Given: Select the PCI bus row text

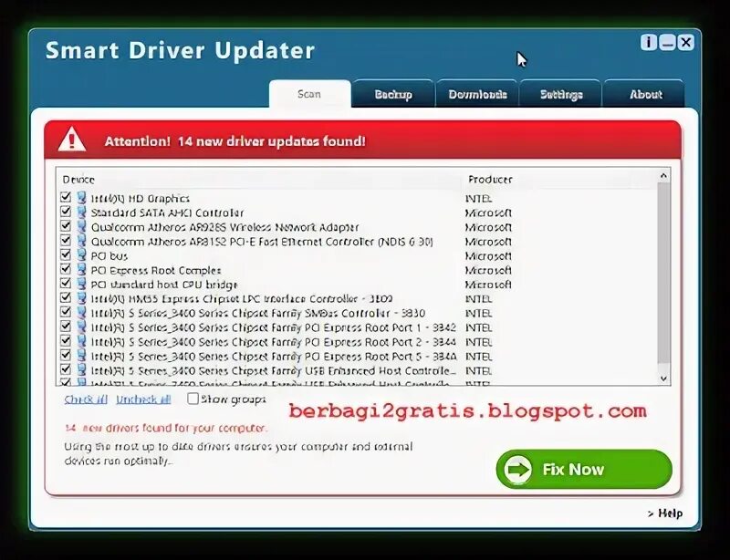Looking at the screenshot, I should pos(109,256).
